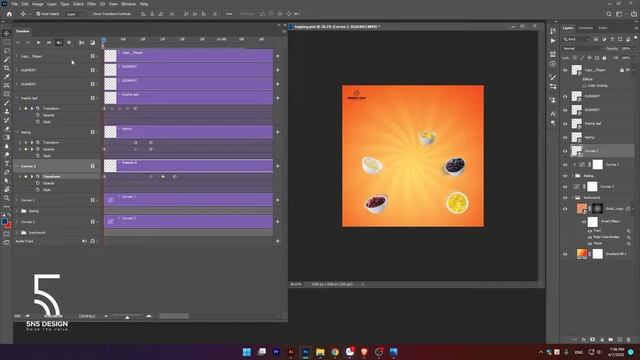Viewport: 640px width, 360px height.
Task: Expand the Curves 1 timeline track
Action: coord(17,200)
